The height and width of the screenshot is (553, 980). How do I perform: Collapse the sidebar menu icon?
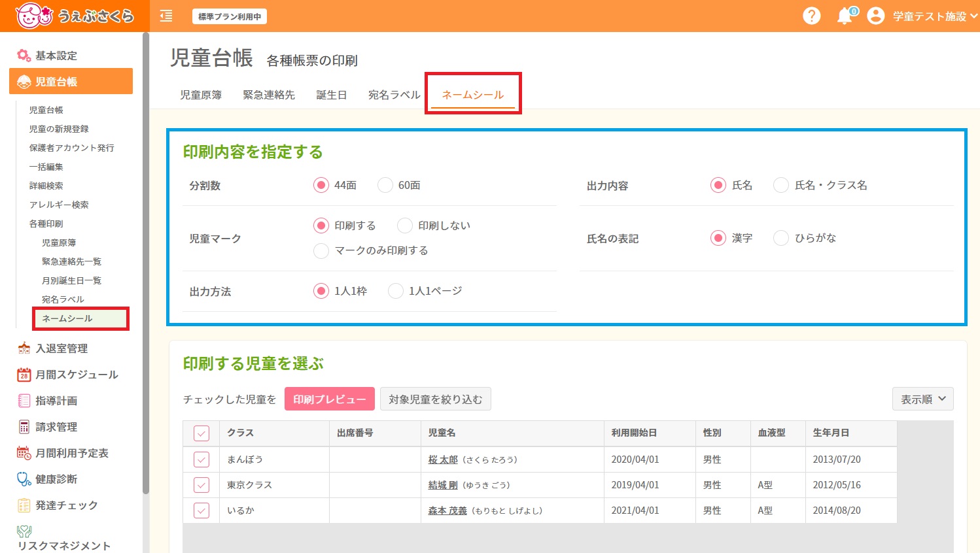click(x=166, y=16)
